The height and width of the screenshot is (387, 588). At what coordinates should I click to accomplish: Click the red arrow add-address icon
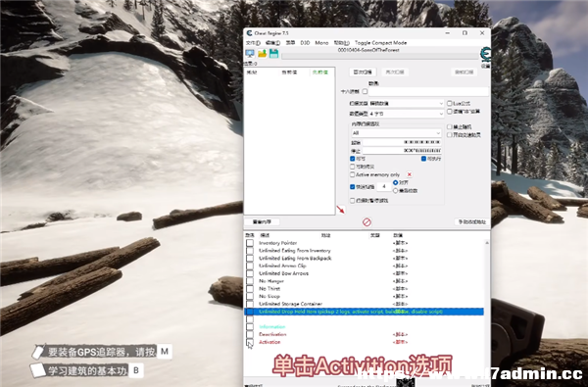(340, 210)
